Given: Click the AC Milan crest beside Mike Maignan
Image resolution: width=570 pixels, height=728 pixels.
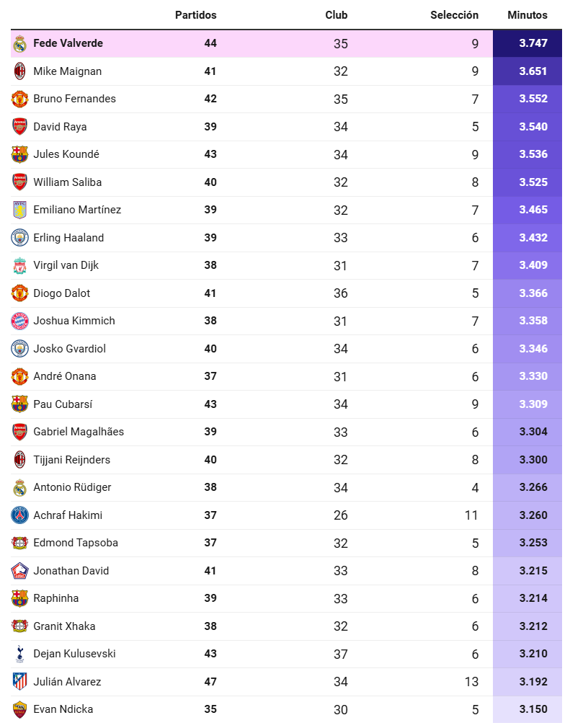Looking at the screenshot, I should point(19,71).
